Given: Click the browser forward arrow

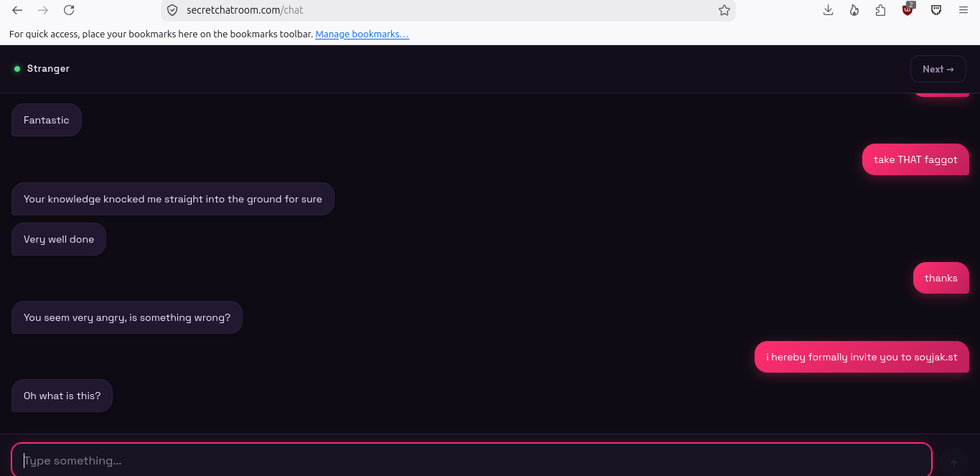Looking at the screenshot, I should 43,10.
